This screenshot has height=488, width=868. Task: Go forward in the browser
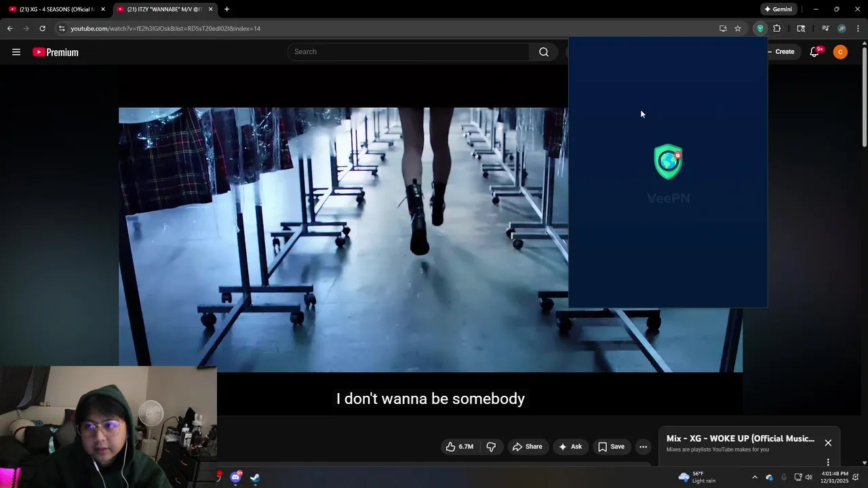pyautogui.click(x=26, y=28)
